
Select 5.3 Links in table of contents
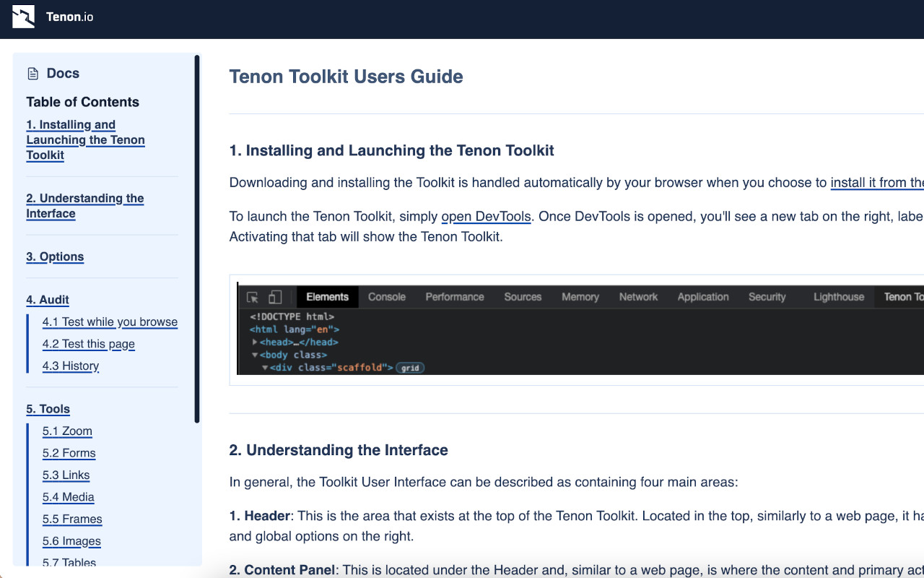click(66, 475)
